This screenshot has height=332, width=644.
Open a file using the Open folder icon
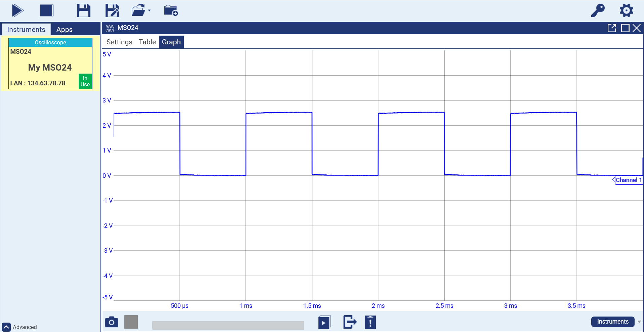[138, 10]
